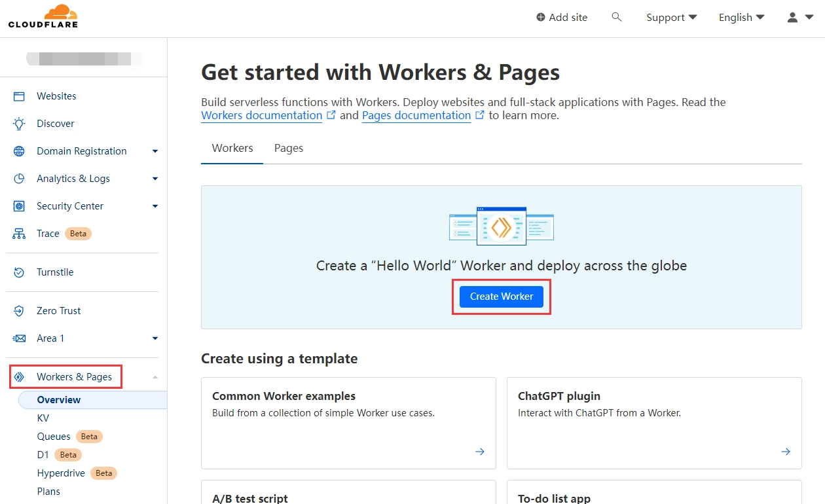Viewport: 825px width, 504px height.
Task: Open the Common Worker examples template card
Action: click(x=348, y=423)
